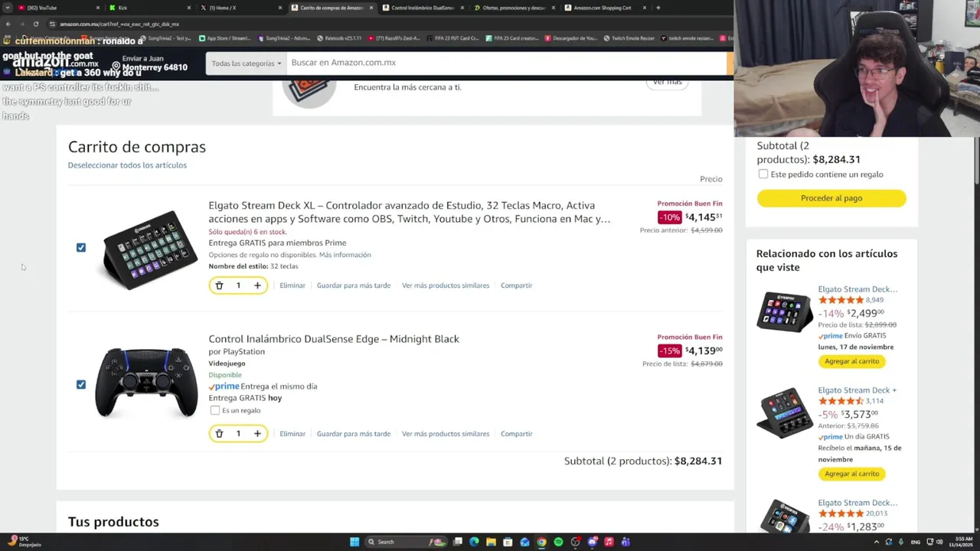Click plus icon in DualSense Edge quantity stepper
980x551 pixels.
257,434
